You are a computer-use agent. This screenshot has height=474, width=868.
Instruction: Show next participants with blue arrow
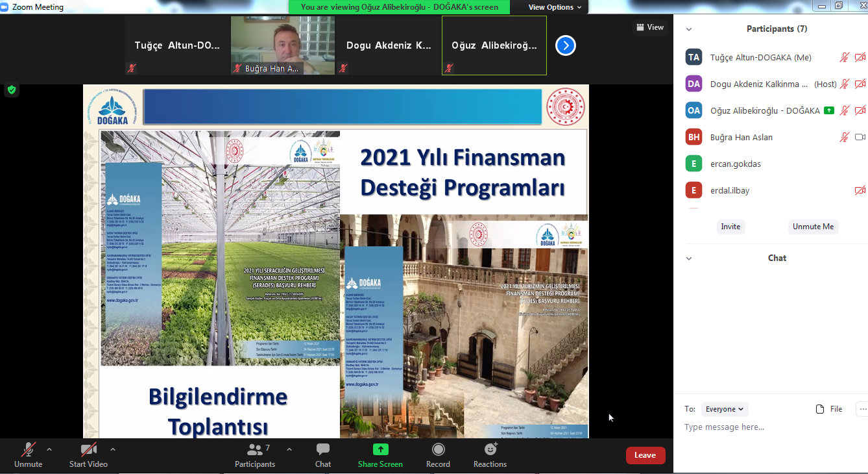pos(566,45)
